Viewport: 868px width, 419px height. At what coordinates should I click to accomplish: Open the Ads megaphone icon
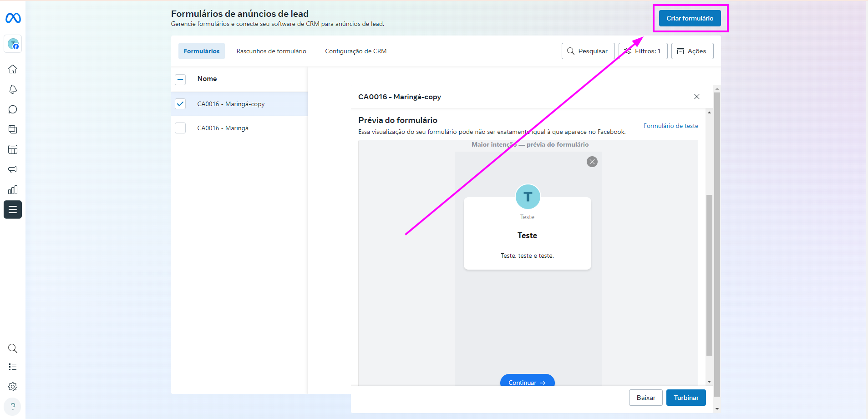13,169
